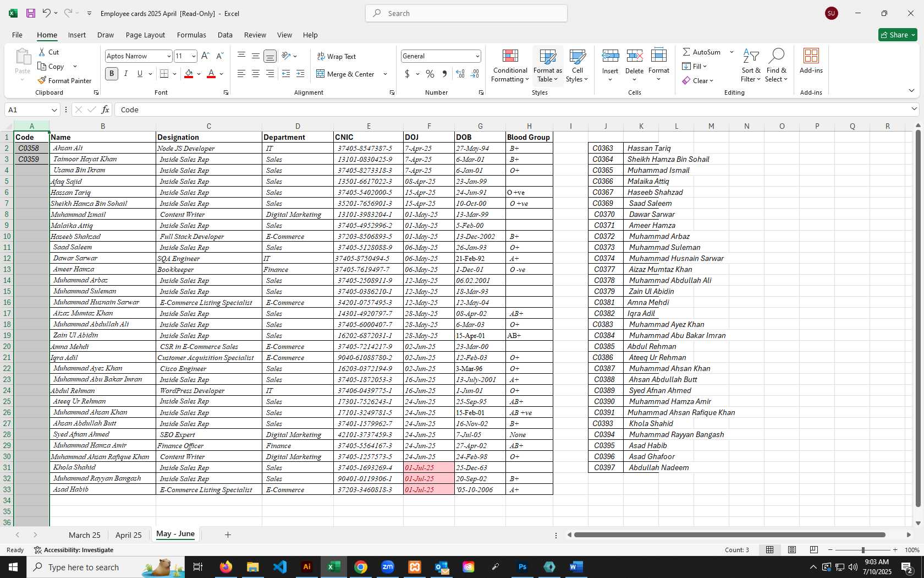Click the Undo arrow icon
Image resolution: width=924 pixels, height=578 pixels.
tap(47, 13)
